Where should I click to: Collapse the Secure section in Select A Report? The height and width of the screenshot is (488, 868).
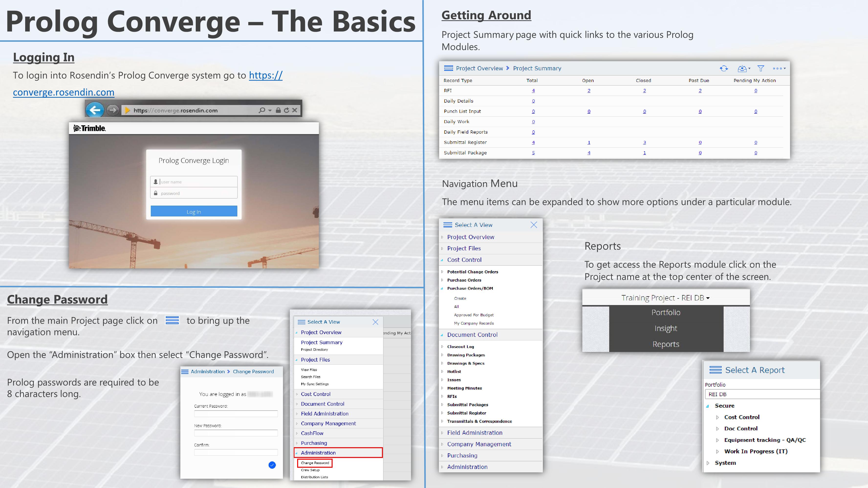point(708,405)
